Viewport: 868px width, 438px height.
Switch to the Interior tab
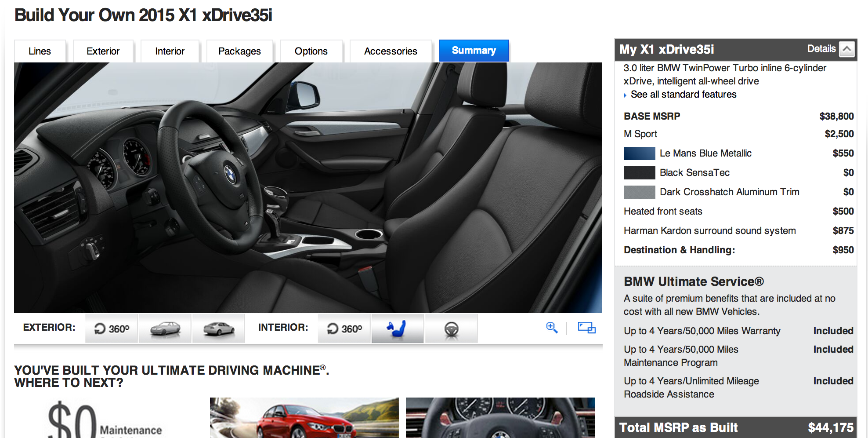[170, 51]
